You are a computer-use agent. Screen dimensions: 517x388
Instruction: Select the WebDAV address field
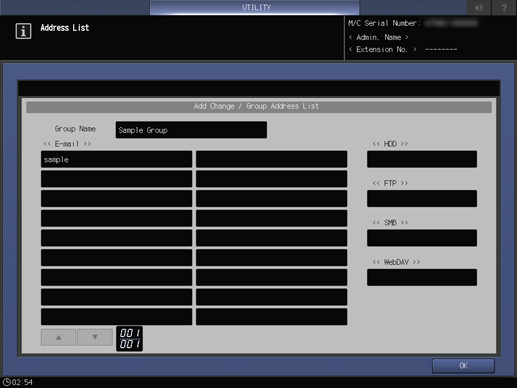[422, 277]
